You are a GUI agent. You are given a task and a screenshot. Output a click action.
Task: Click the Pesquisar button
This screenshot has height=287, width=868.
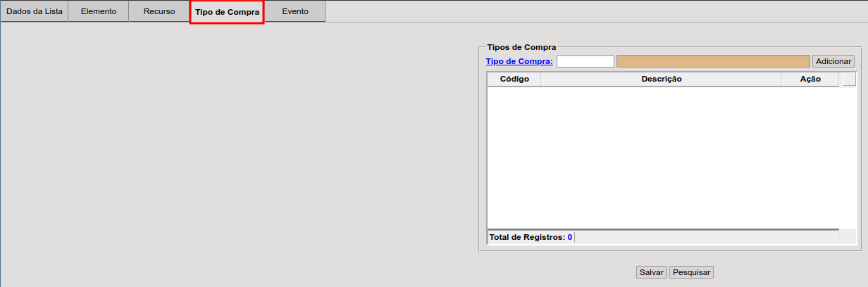691,272
